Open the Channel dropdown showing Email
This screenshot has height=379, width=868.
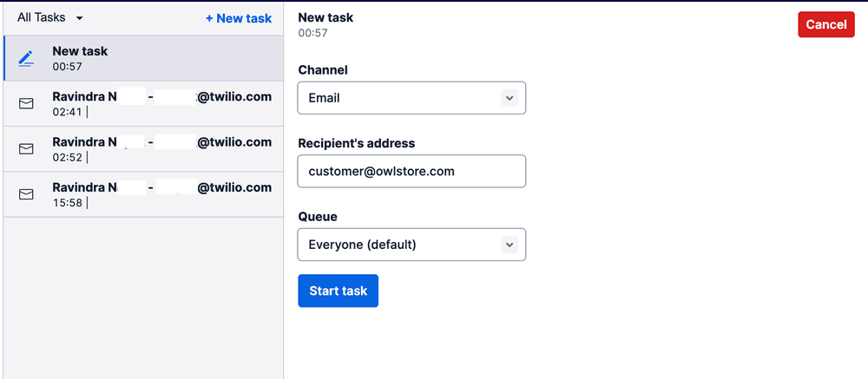point(411,98)
